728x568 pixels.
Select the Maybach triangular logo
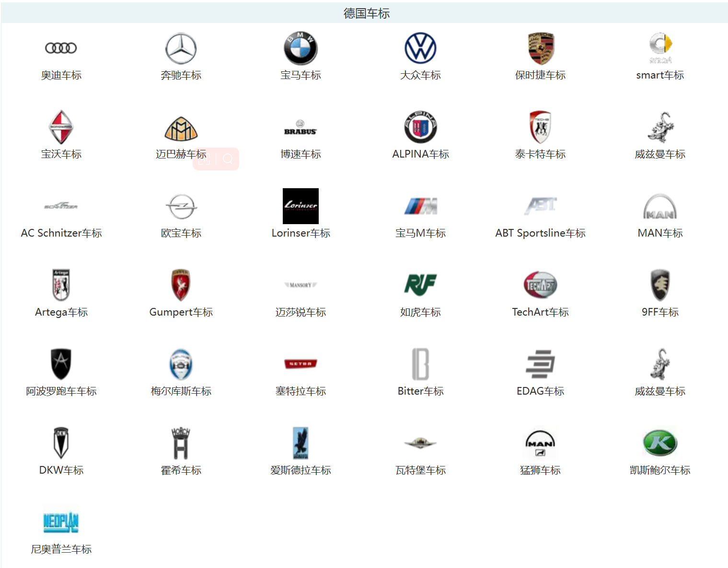tap(181, 128)
